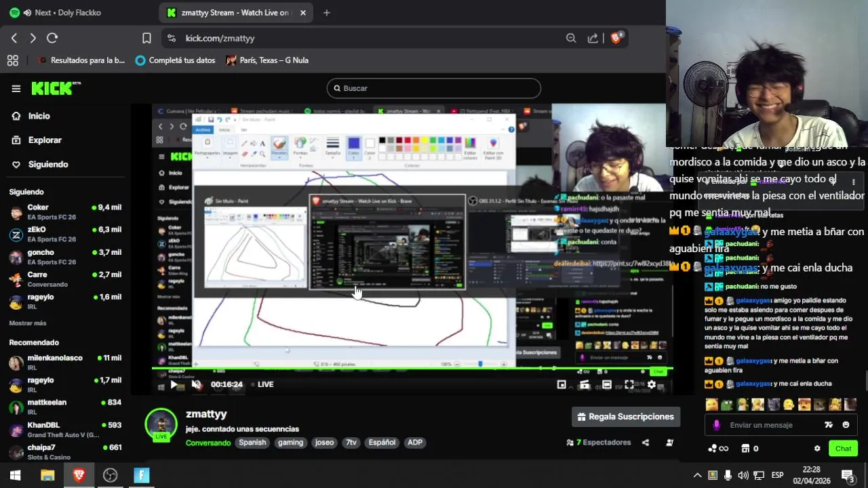Show hidden system tray icons
The width and height of the screenshot is (868, 488).
[697, 475]
